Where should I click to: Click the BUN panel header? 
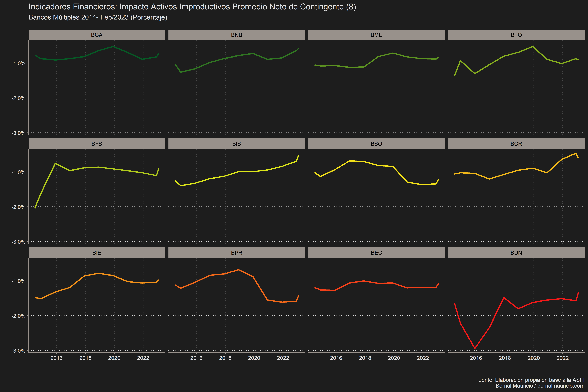point(516,253)
